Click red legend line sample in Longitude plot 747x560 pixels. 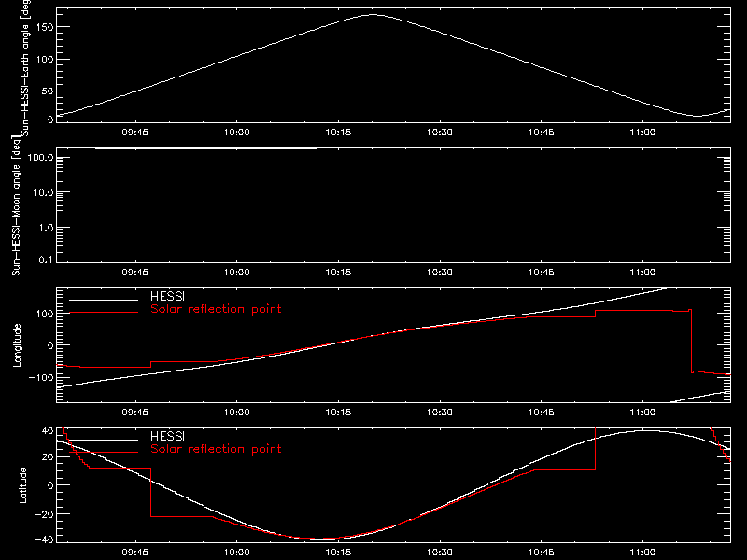[104, 313]
